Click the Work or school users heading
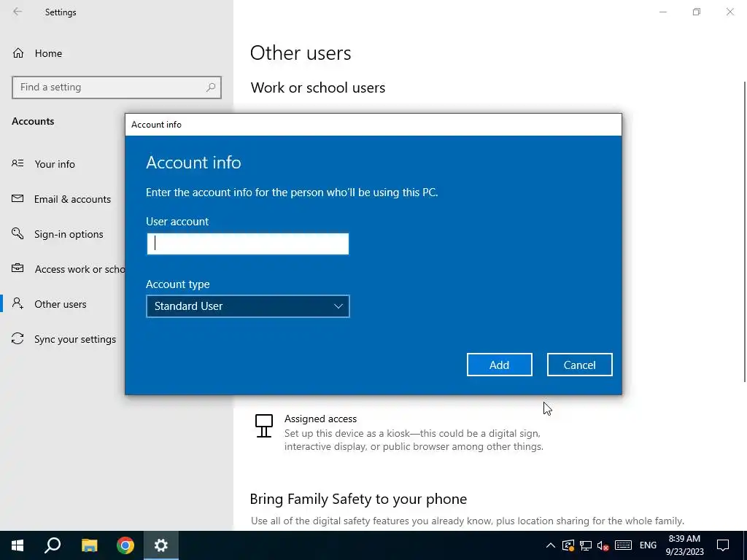Viewport: 747px width, 560px height. 318,87
